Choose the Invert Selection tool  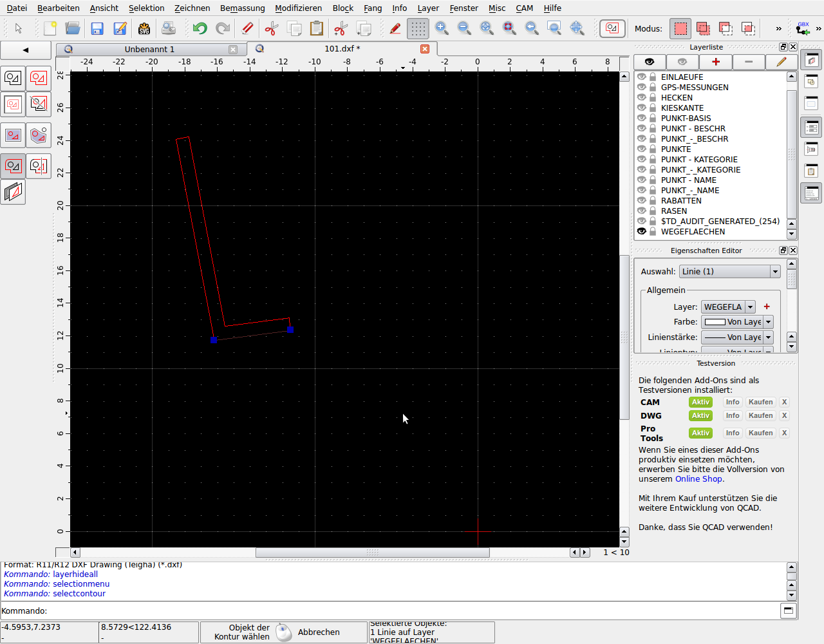(39, 104)
